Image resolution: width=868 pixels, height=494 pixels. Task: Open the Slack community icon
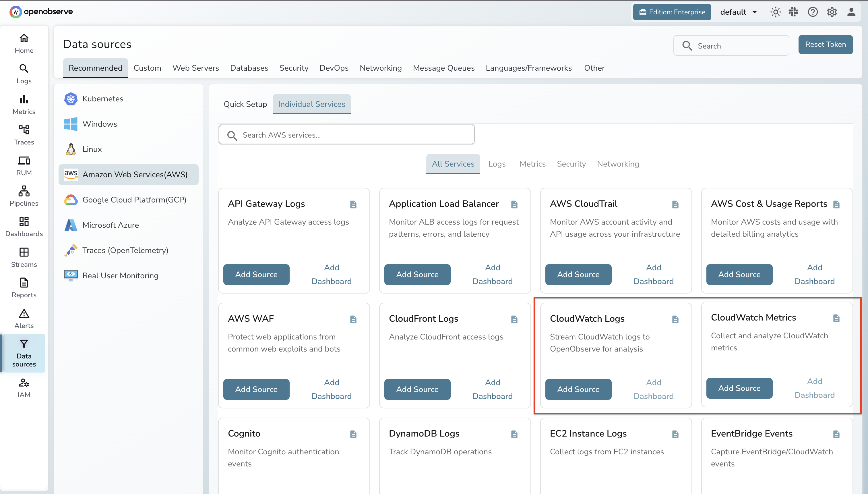point(794,12)
